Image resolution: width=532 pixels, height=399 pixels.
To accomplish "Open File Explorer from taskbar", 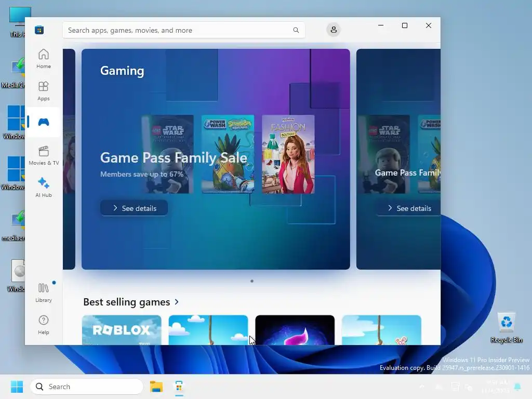I will tap(156, 387).
